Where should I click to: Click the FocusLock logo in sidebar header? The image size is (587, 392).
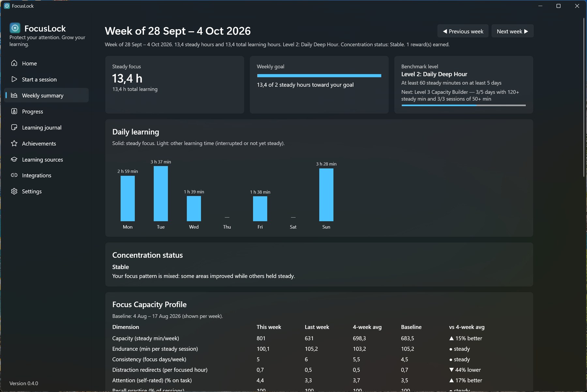[x=15, y=28]
